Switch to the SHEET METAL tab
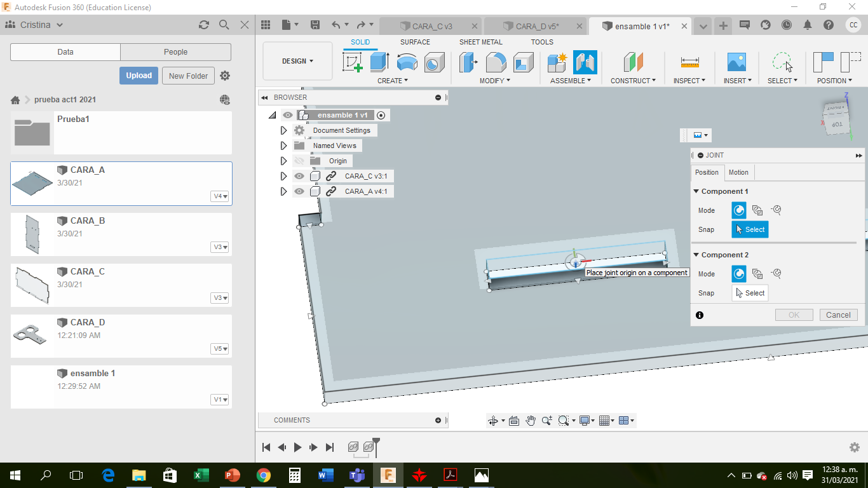The image size is (868, 488). tap(481, 42)
